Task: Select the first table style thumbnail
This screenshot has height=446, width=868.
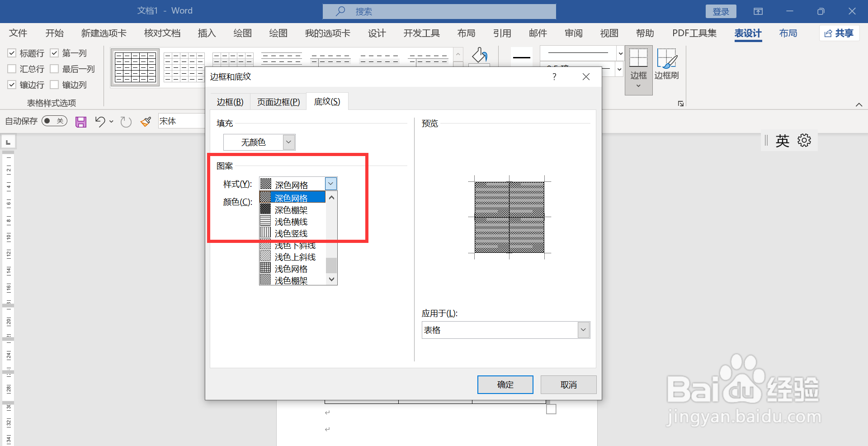Action: (135, 67)
